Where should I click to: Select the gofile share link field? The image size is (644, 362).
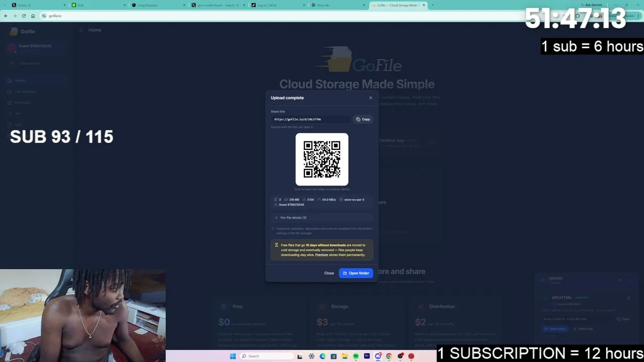click(311, 119)
